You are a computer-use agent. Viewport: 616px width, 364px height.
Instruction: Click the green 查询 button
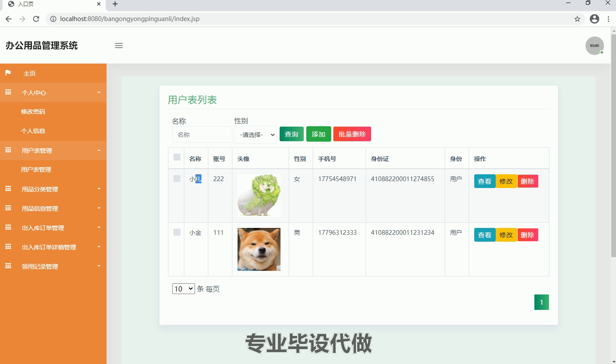tap(292, 134)
